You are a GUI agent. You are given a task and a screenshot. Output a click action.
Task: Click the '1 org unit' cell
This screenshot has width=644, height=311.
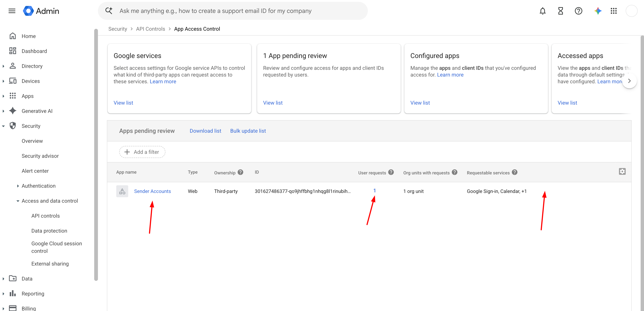(414, 191)
